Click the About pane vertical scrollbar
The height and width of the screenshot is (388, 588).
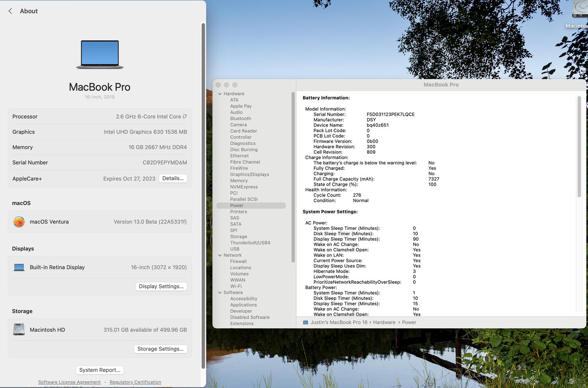203,196
